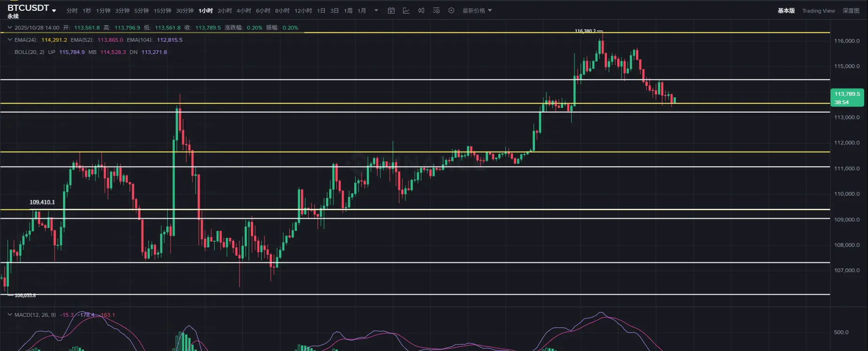Click the 108,000.0 price axis label
The height and width of the screenshot is (351, 868).
[x=847, y=245]
